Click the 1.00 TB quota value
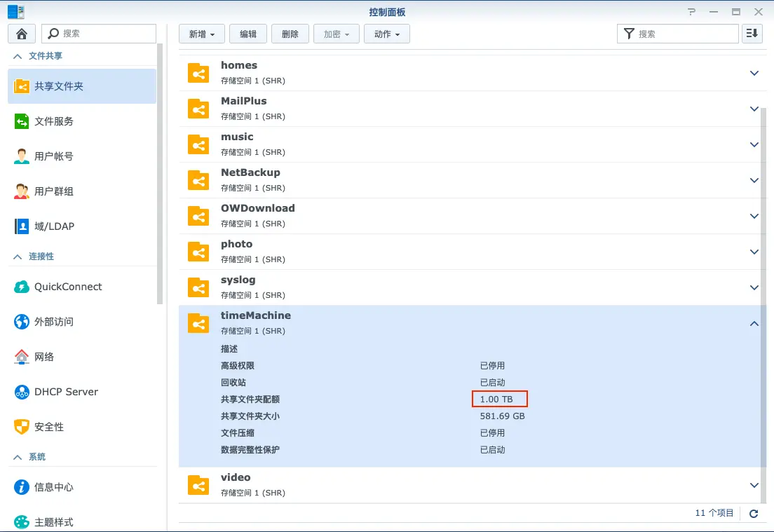Image resolution: width=774 pixels, height=532 pixels. [496, 400]
